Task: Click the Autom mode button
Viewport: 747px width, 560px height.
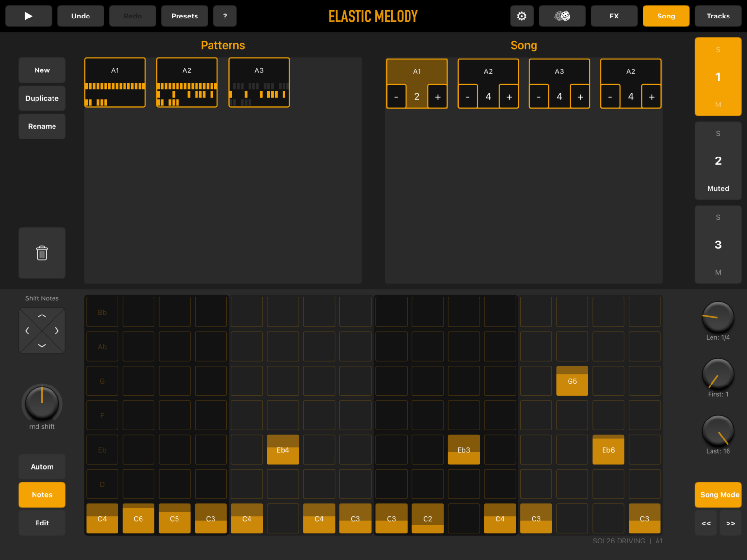Action: point(42,467)
